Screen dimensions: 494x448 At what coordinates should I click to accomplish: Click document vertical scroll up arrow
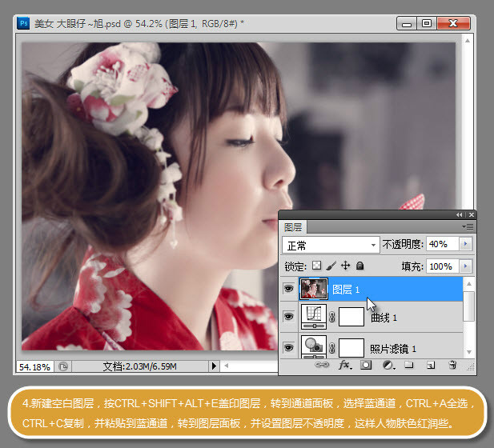pyautogui.click(x=468, y=41)
